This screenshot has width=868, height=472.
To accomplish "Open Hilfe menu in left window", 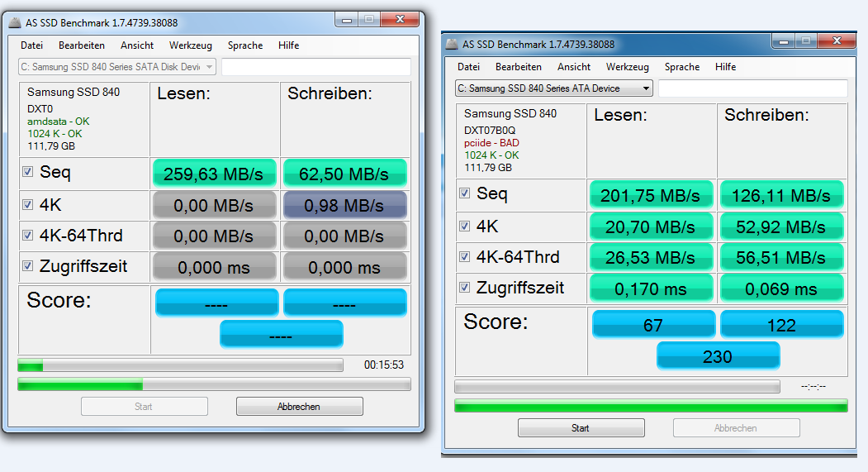I will tap(288, 45).
